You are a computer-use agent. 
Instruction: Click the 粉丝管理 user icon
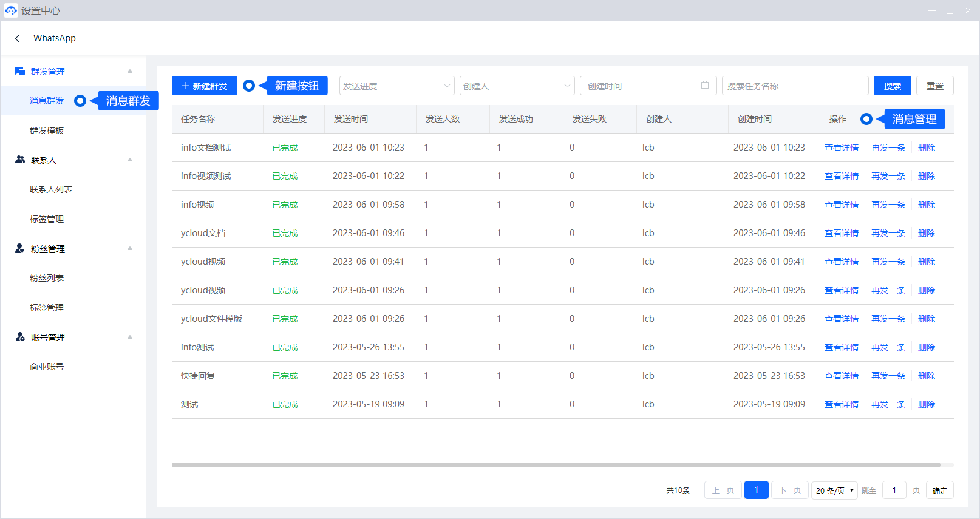point(20,248)
